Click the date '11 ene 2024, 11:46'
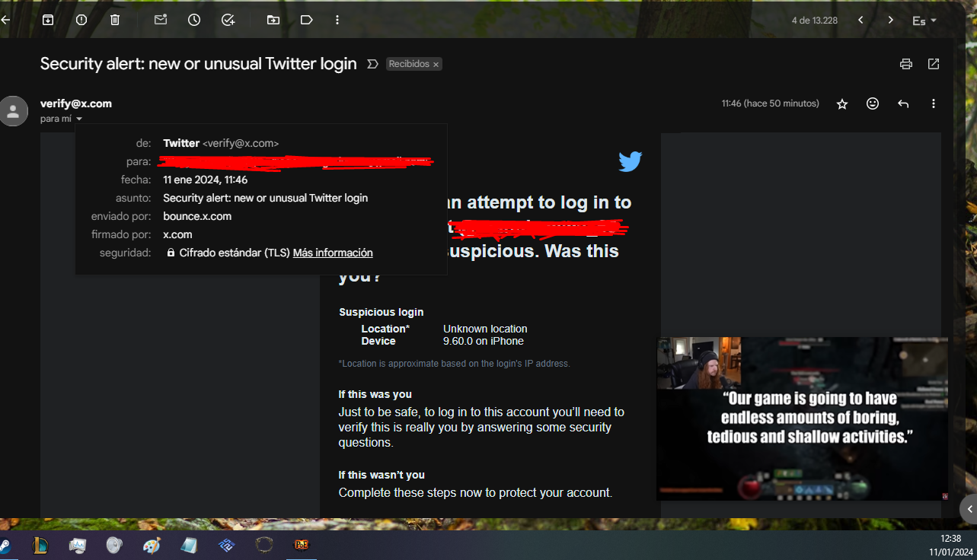 click(x=206, y=180)
